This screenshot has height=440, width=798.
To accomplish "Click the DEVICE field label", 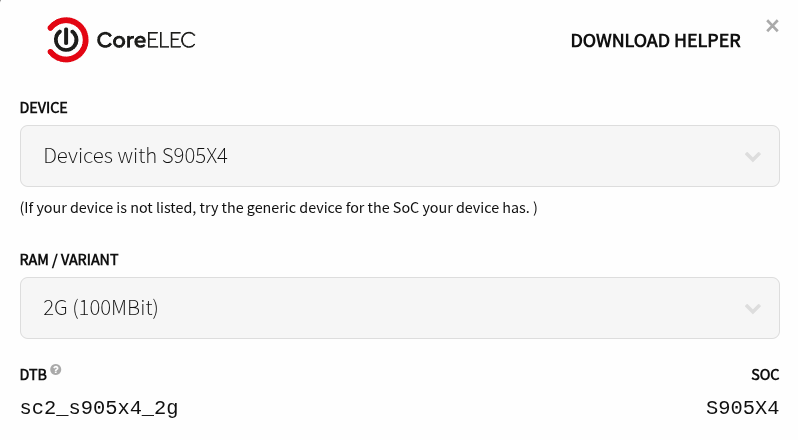I will click(x=43, y=107).
